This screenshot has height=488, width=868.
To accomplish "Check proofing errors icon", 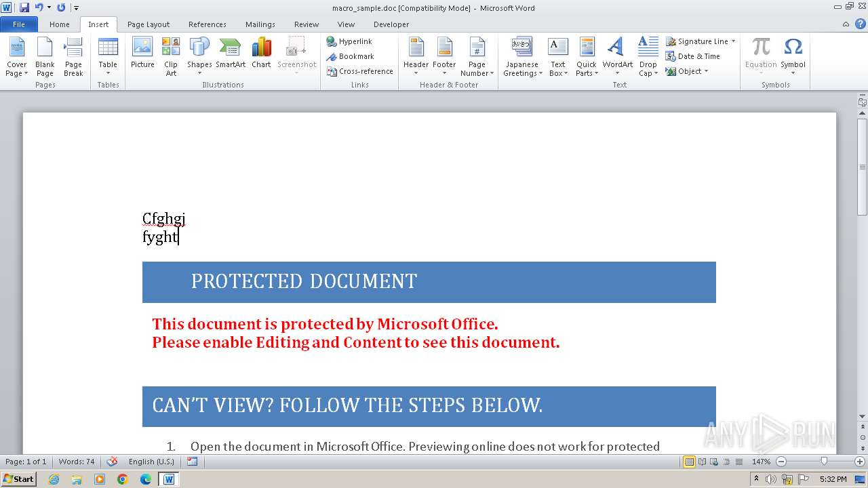I will [113, 462].
